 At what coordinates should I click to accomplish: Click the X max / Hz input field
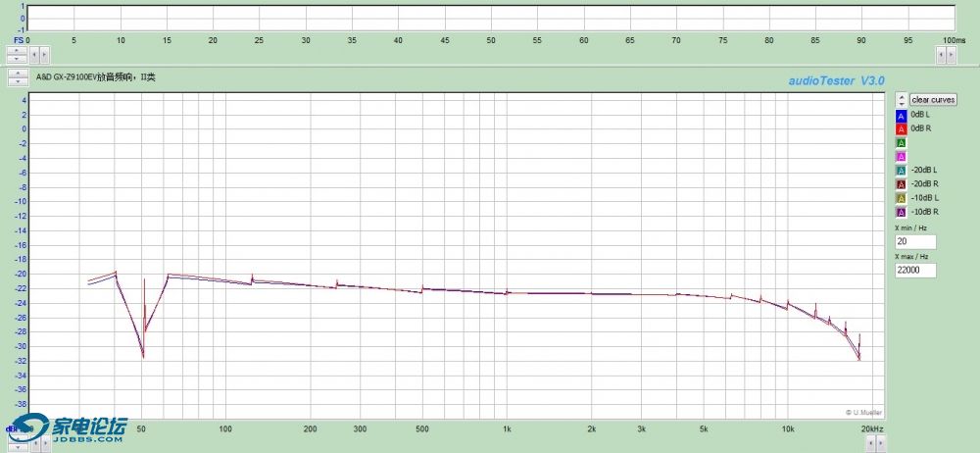coord(915,271)
